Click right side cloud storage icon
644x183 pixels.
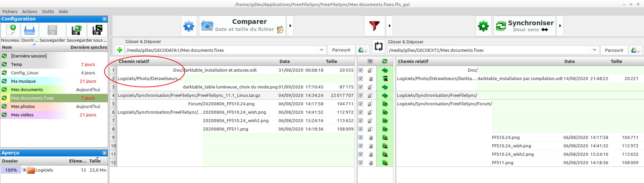635,50
